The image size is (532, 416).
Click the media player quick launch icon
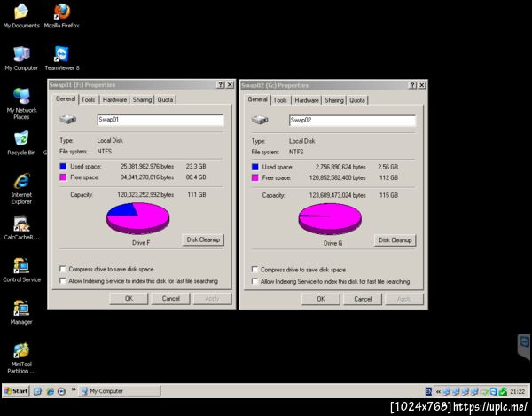click(x=61, y=391)
